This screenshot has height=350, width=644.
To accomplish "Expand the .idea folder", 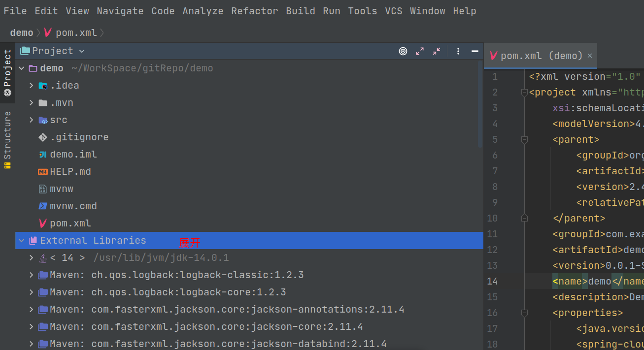I will (x=31, y=86).
